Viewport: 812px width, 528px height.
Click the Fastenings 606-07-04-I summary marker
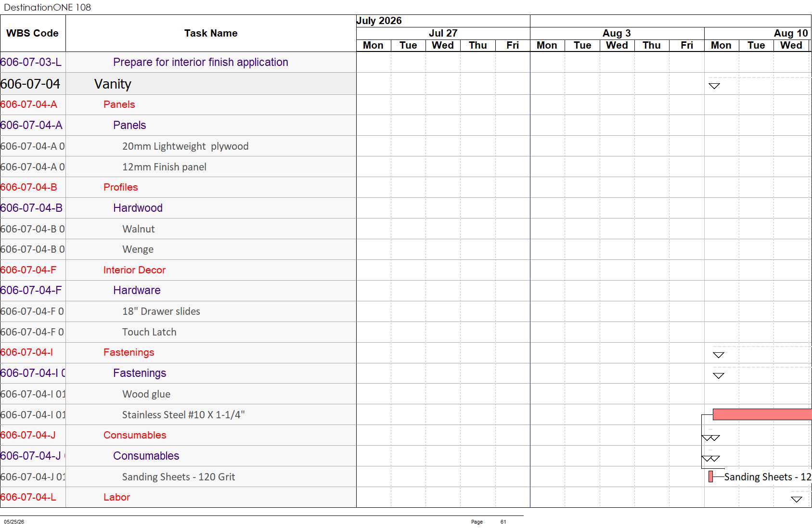pos(719,355)
